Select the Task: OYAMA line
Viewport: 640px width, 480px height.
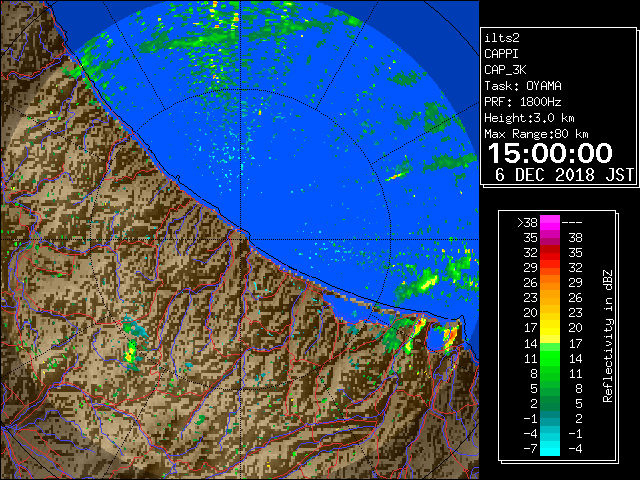[523, 86]
